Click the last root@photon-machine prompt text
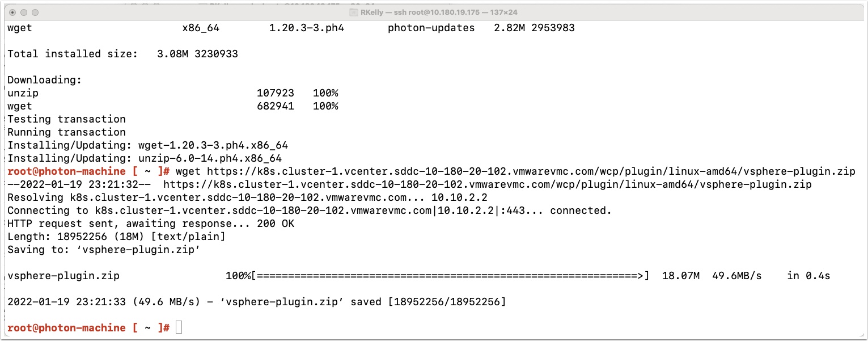The image size is (868, 341). 88,328
